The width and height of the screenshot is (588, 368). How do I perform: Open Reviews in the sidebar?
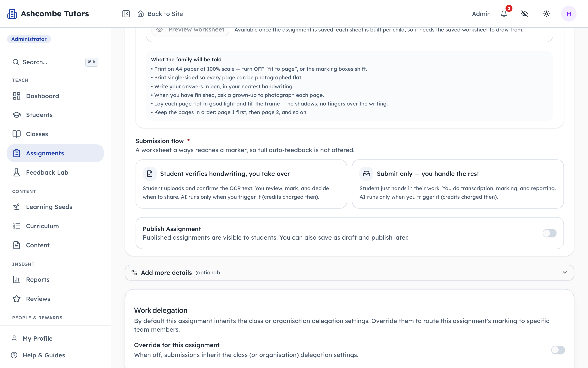coord(55,299)
